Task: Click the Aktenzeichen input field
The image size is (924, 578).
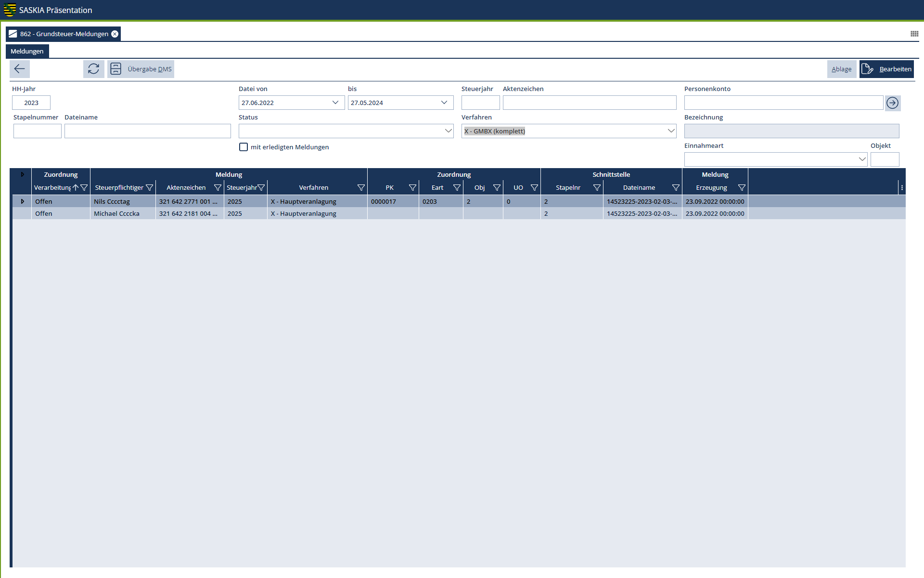Action: pyautogui.click(x=589, y=103)
